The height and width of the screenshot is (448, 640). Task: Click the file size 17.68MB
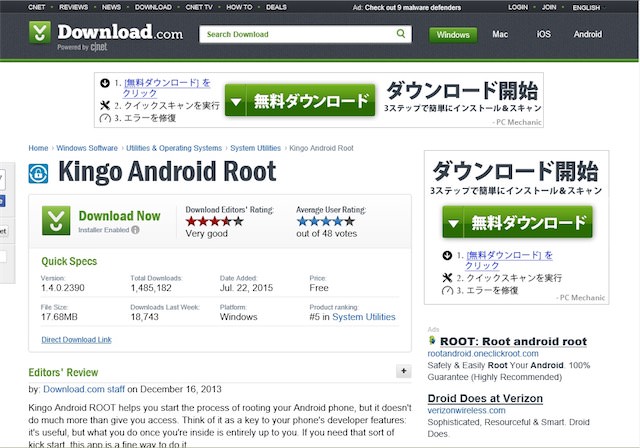click(59, 317)
